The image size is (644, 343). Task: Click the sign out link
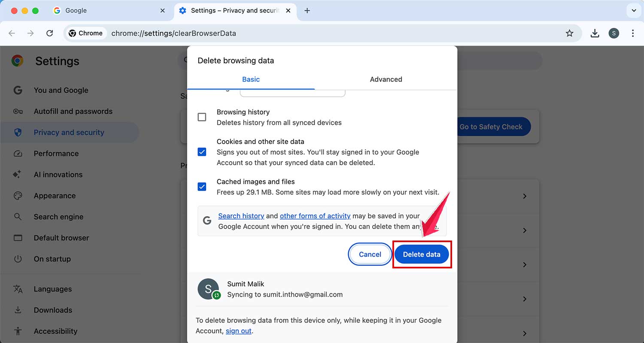click(238, 331)
